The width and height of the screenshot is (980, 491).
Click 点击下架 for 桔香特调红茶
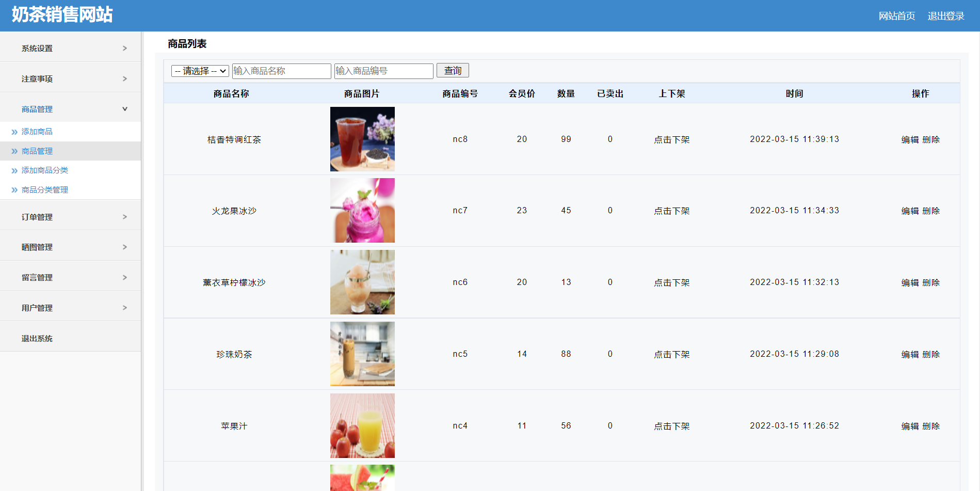click(x=672, y=139)
